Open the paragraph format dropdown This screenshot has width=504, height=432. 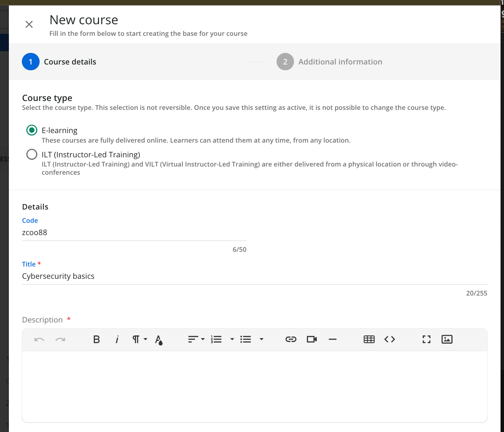(x=140, y=339)
